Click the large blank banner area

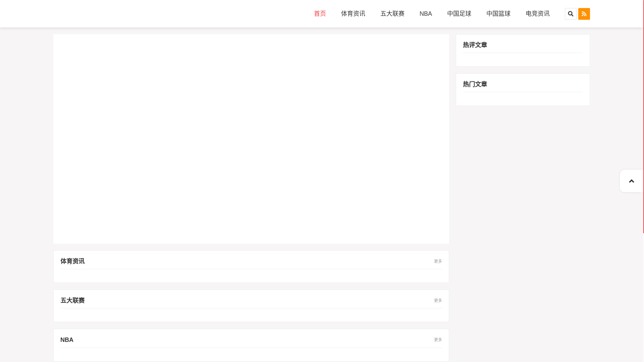tap(251, 139)
